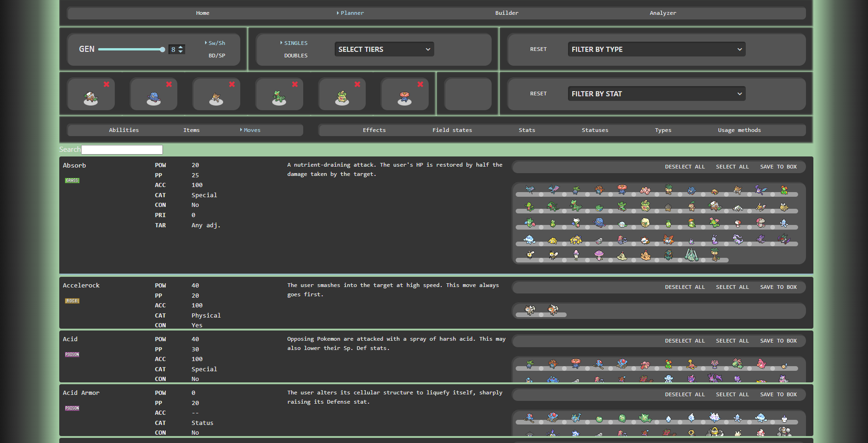Screen dimensions: 868x443
Task: Save Acid Pokemon selection to box
Action: point(779,341)
